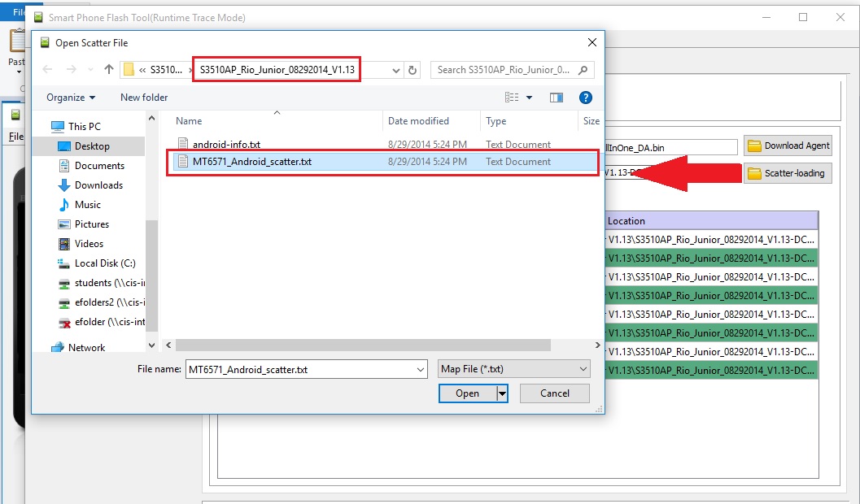Go up one folder level arrow
The width and height of the screenshot is (860, 504).
(108, 70)
